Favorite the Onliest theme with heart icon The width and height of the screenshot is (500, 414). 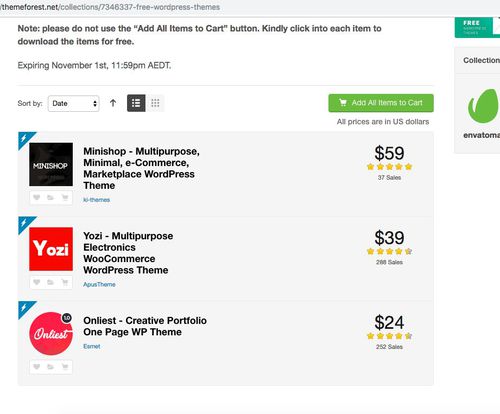[37, 367]
